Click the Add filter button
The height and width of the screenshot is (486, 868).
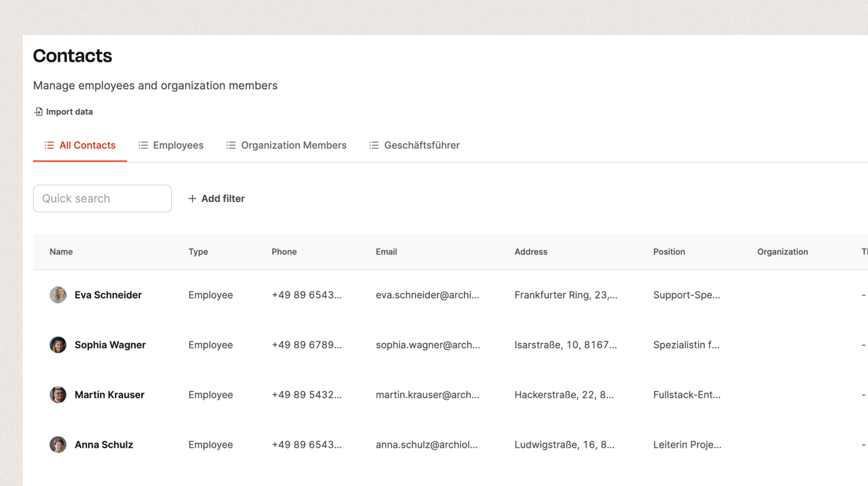[216, 199]
